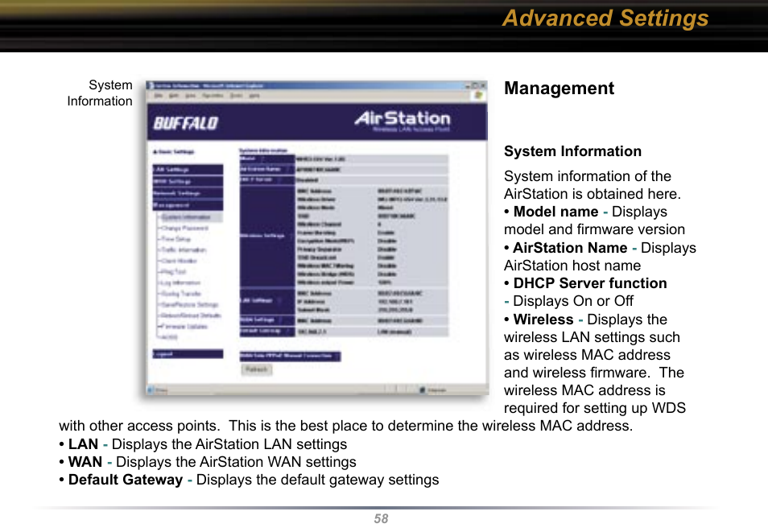
Task: Click the page icon in the browser title bar
Action: (151, 86)
